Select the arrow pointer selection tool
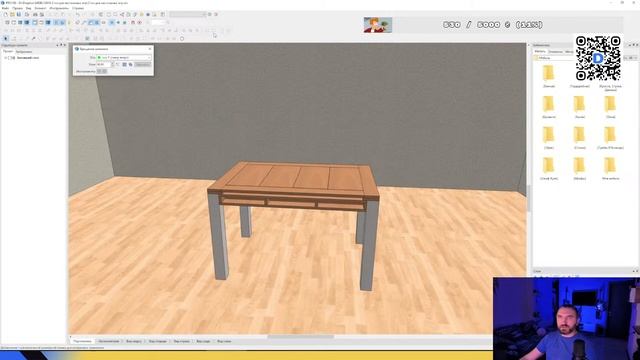This screenshot has width=640, height=360. click(6, 38)
